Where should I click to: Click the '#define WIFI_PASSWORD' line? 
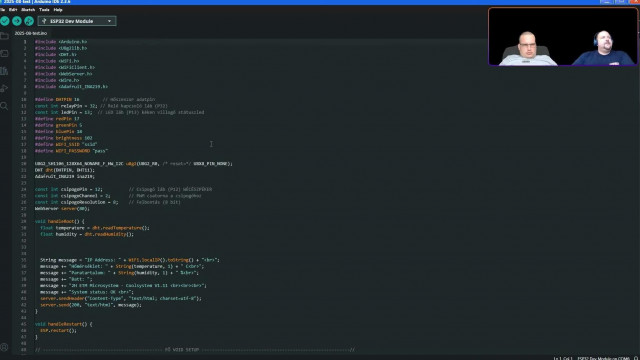click(x=71, y=151)
